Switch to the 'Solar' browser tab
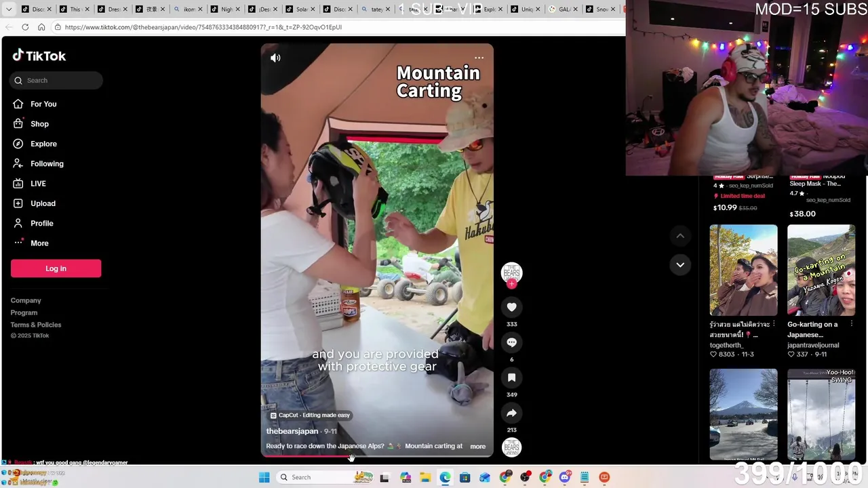Screen dimensions: 868x488 302,9
